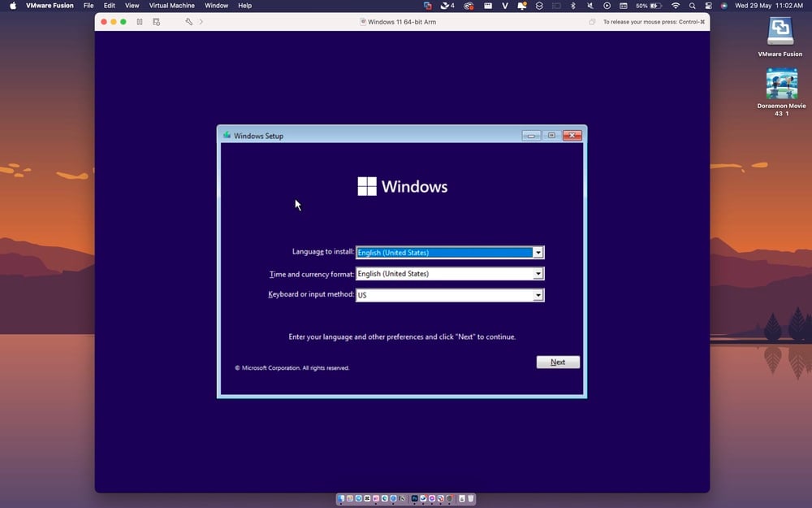Click the battery 50% status icon
Image resolution: width=812 pixels, height=508 pixels.
click(x=647, y=6)
